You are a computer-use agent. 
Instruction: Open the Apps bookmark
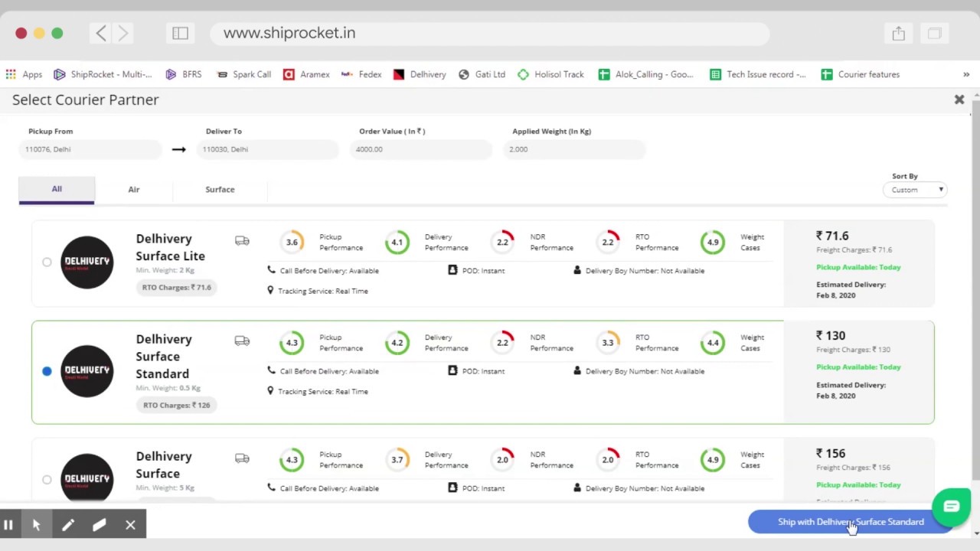pyautogui.click(x=24, y=74)
